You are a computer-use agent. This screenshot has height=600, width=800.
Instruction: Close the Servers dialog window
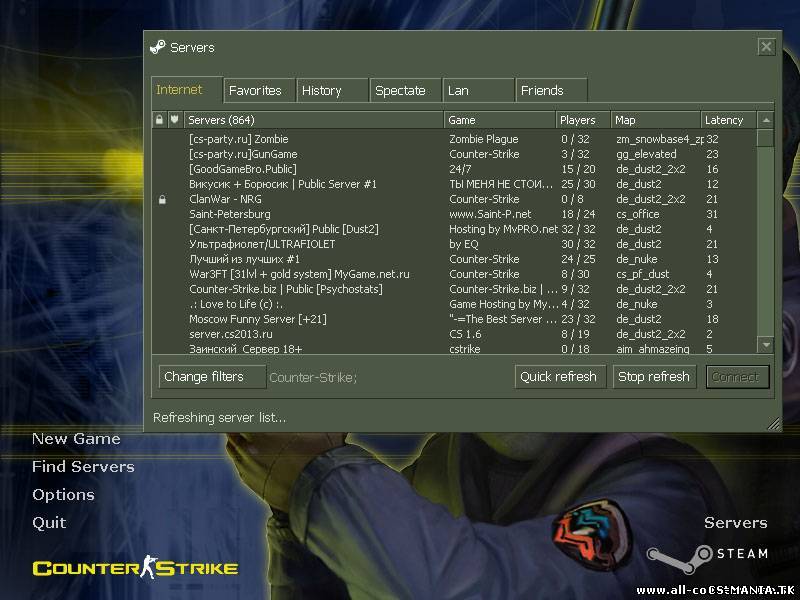coord(766,47)
